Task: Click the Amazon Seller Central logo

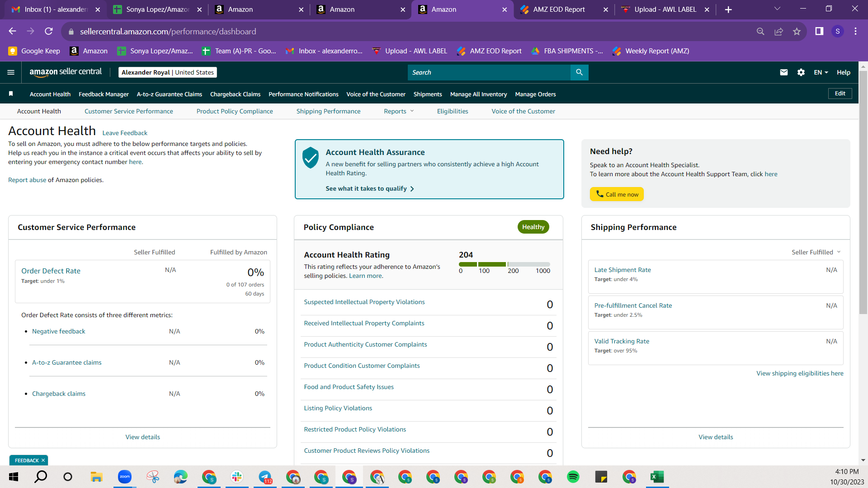Action: (x=66, y=72)
